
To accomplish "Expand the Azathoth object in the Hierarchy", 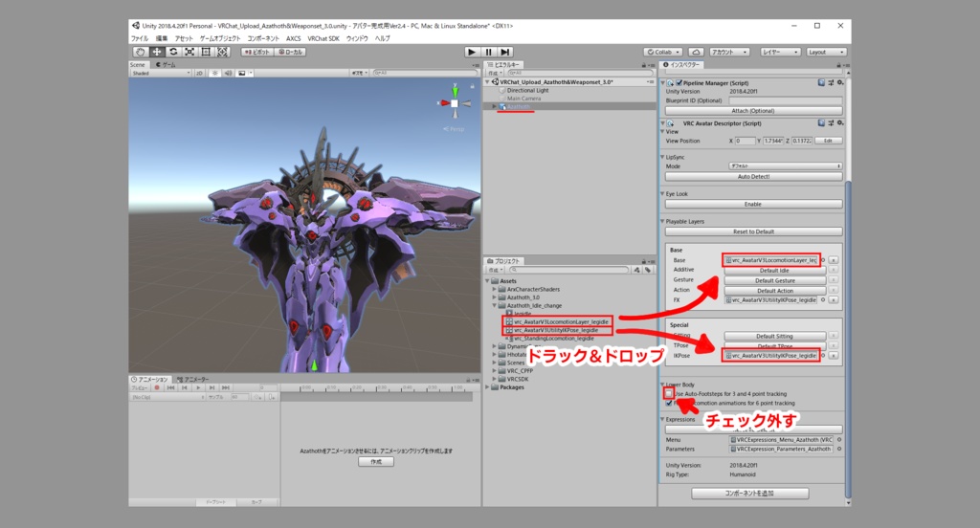I will (495, 107).
